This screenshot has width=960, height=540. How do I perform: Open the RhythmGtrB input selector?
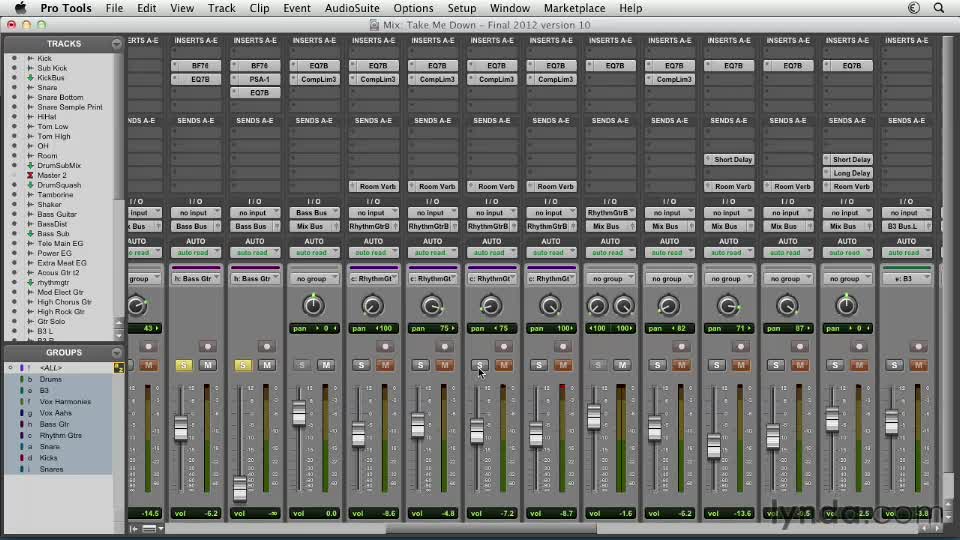610,212
